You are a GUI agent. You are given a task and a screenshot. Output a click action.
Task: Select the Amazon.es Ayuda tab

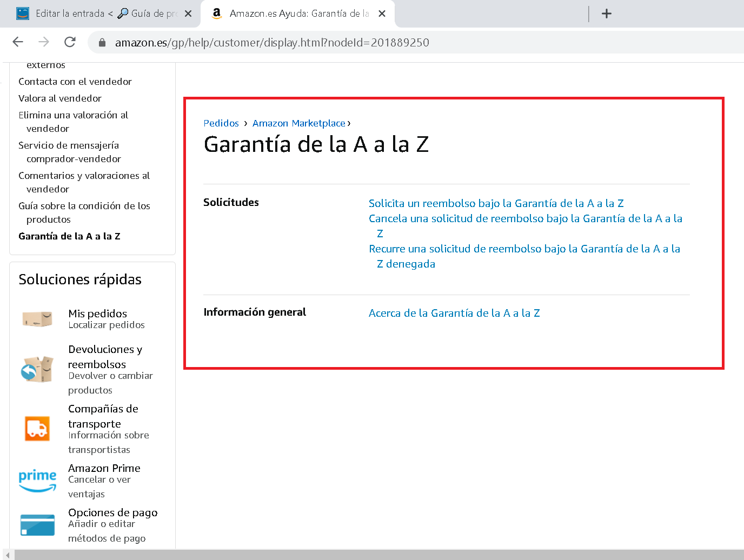[297, 14]
